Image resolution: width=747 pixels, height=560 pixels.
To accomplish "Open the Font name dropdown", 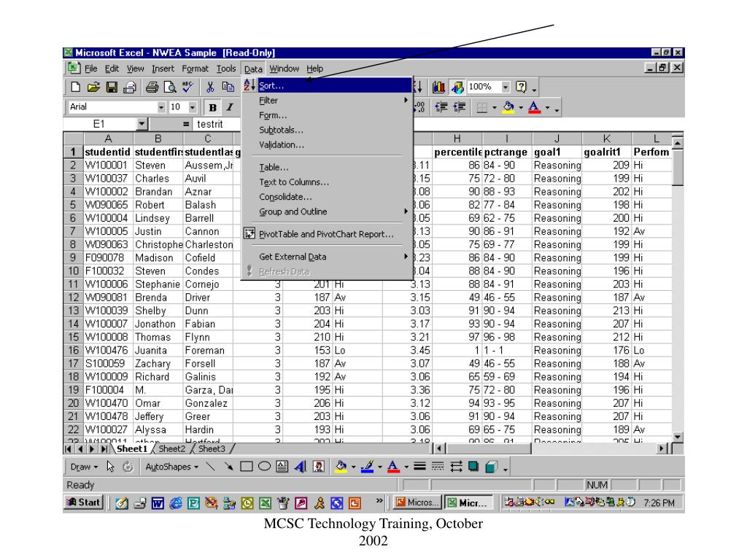I will coord(161,107).
